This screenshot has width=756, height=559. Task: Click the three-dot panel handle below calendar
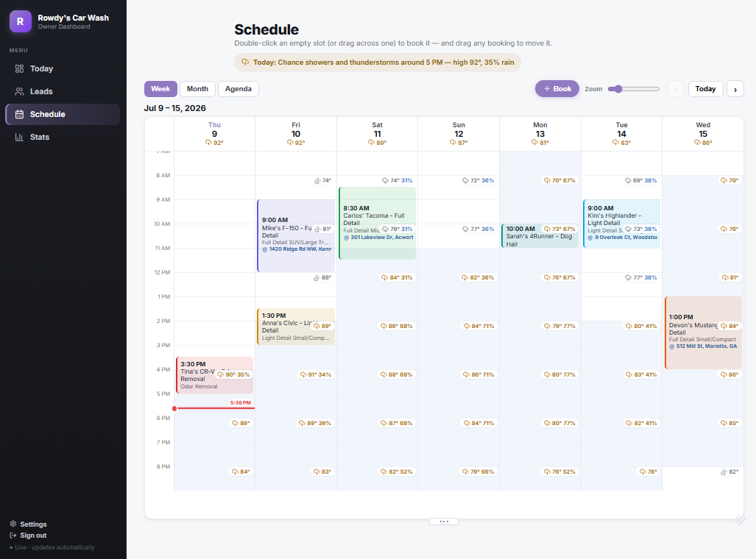point(444,521)
